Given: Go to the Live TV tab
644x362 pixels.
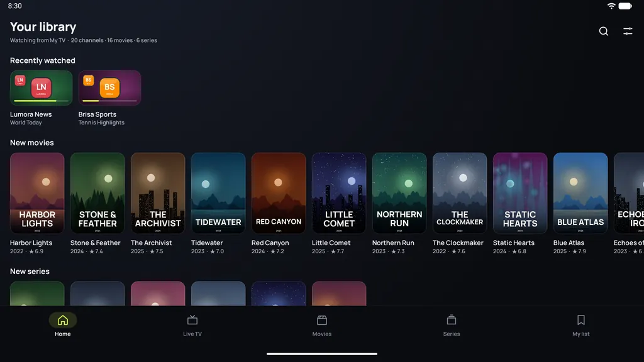Looking at the screenshot, I should coord(192,326).
